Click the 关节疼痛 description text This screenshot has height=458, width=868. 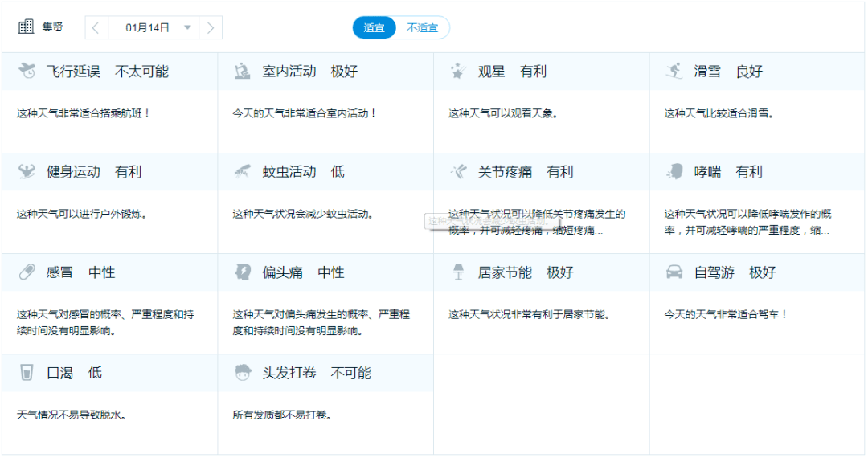pos(537,222)
